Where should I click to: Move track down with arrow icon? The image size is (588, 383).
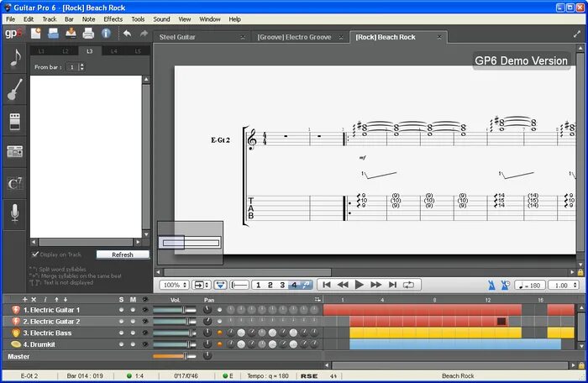point(66,299)
